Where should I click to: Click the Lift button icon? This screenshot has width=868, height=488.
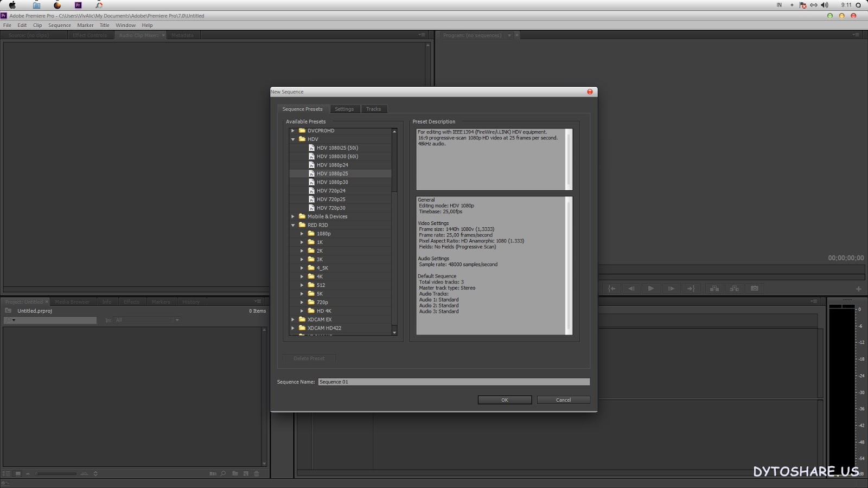tap(714, 288)
